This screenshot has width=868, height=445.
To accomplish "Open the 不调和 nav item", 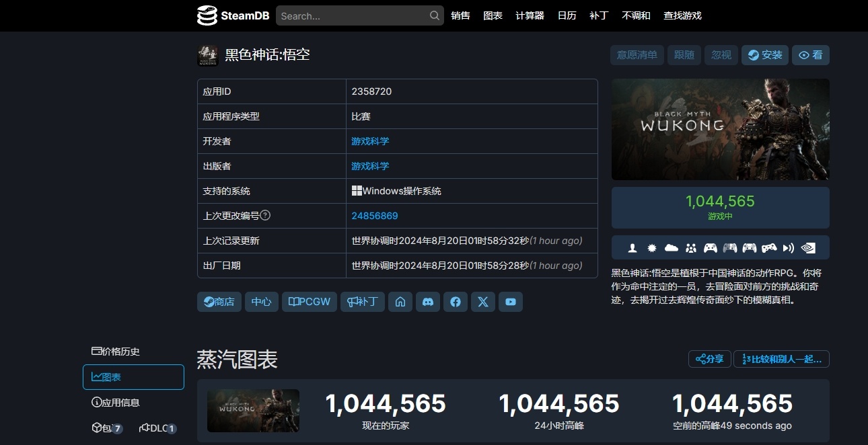I will click(x=636, y=15).
